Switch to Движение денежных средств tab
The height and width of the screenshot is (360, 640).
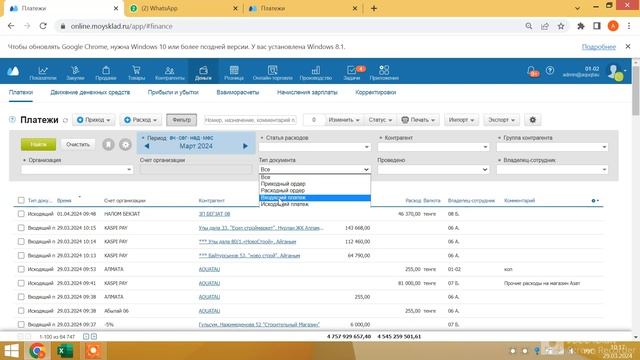(x=90, y=93)
